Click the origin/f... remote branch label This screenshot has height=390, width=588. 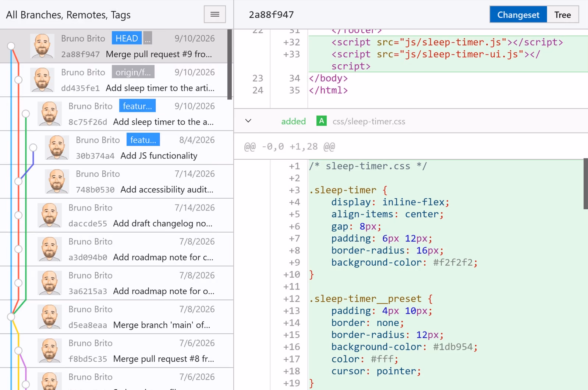[x=133, y=72]
